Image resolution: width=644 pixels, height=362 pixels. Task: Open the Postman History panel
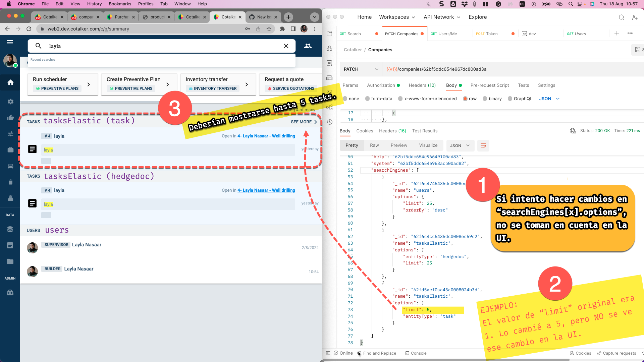tap(329, 122)
